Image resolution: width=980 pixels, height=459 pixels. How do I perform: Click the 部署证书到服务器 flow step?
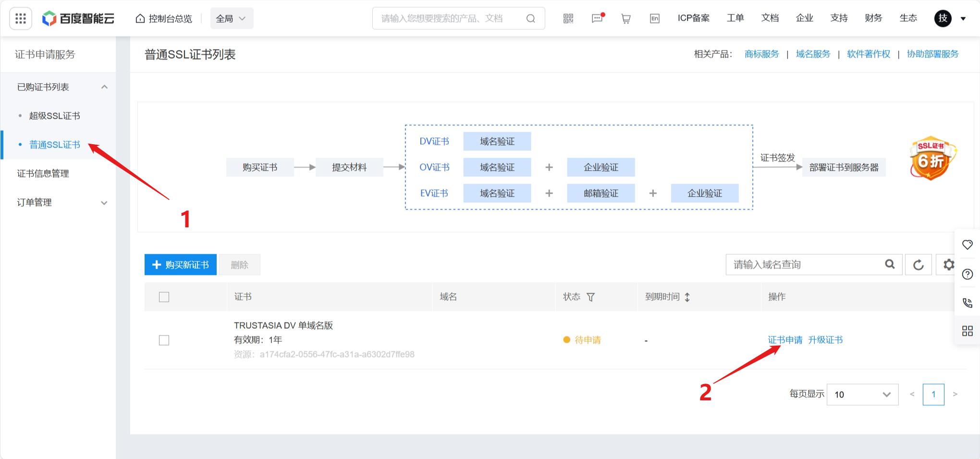(x=844, y=167)
